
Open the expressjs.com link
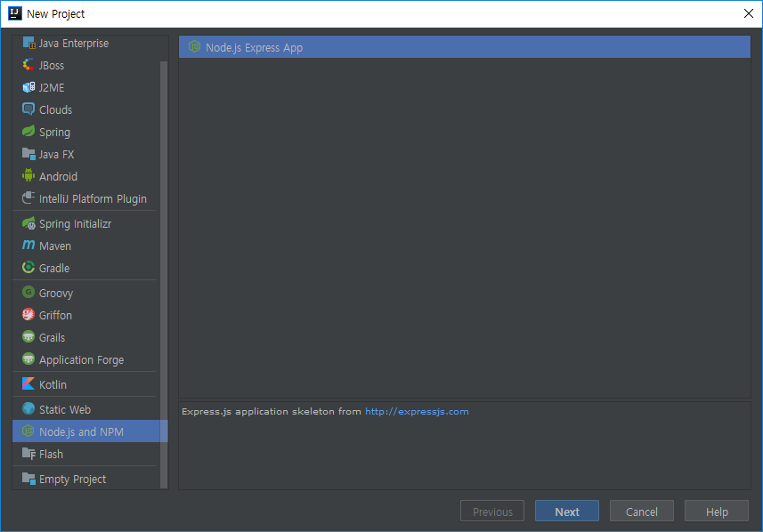[x=417, y=411]
